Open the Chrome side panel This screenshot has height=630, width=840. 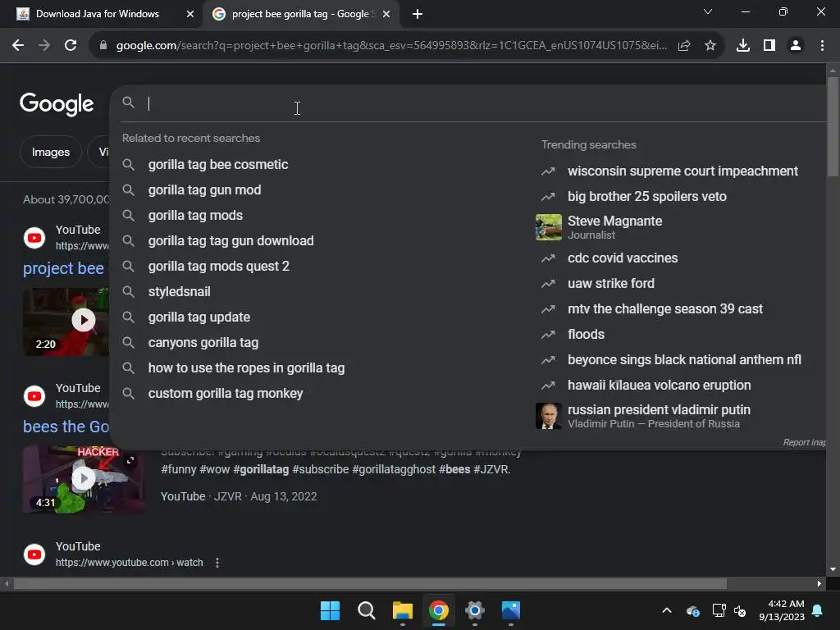point(769,46)
